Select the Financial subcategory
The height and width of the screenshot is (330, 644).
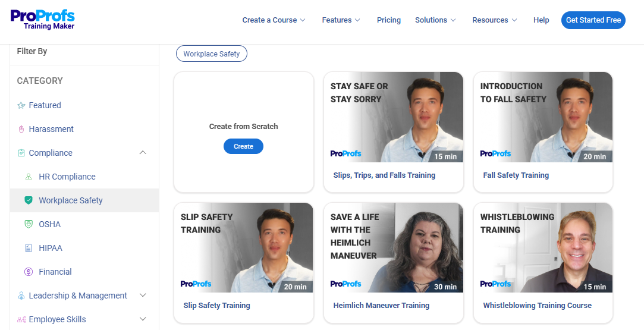pos(55,272)
